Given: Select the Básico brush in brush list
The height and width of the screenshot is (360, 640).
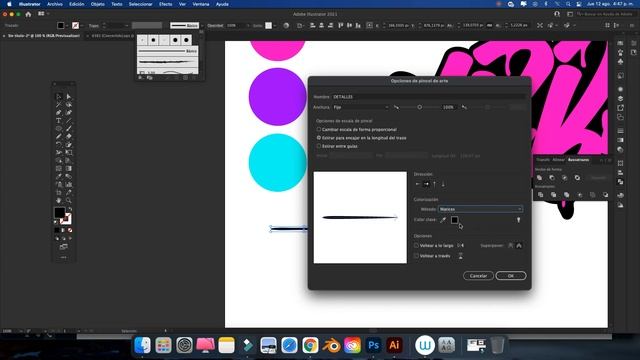Looking at the screenshot, I should [168, 51].
